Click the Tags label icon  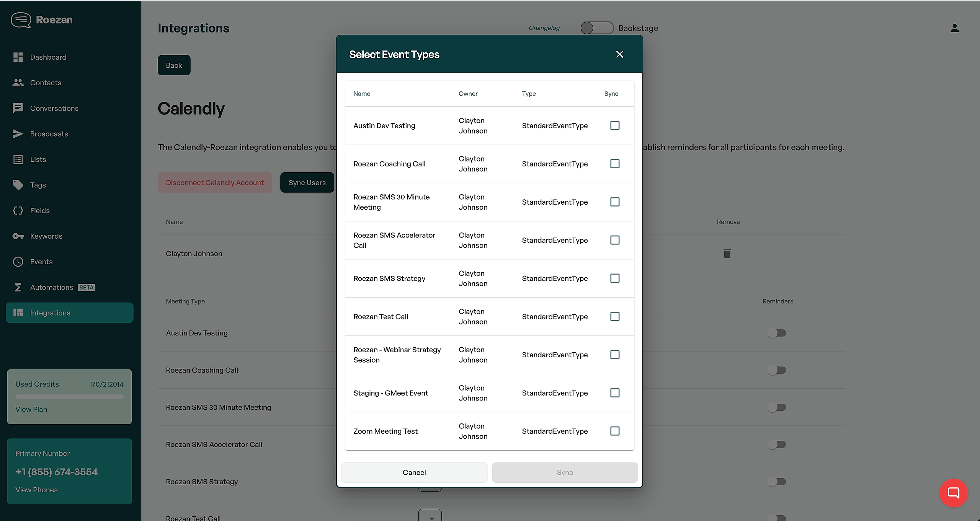[18, 185]
